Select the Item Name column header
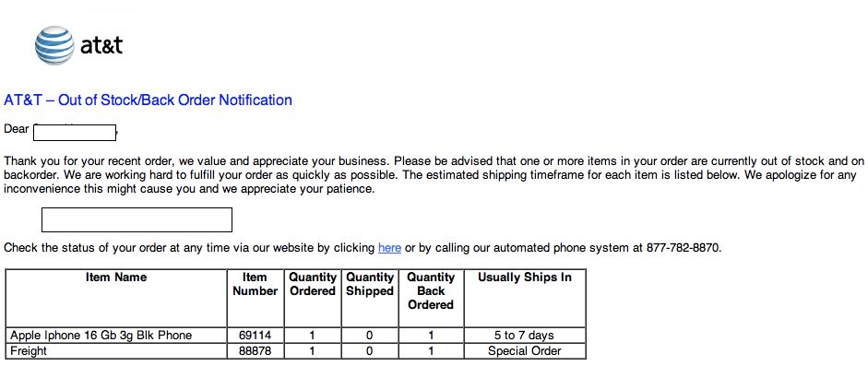 (x=116, y=277)
